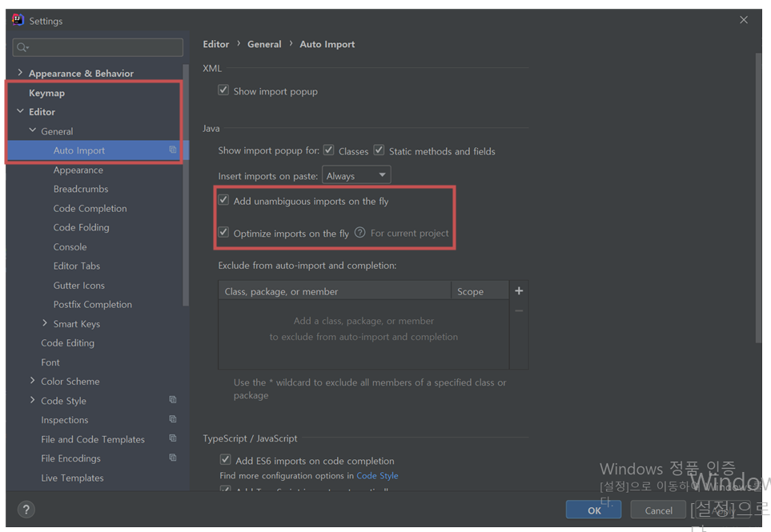This screenshot has height=532, width=771.
Task: Expand the Smart Keys node
Action: 45,323
